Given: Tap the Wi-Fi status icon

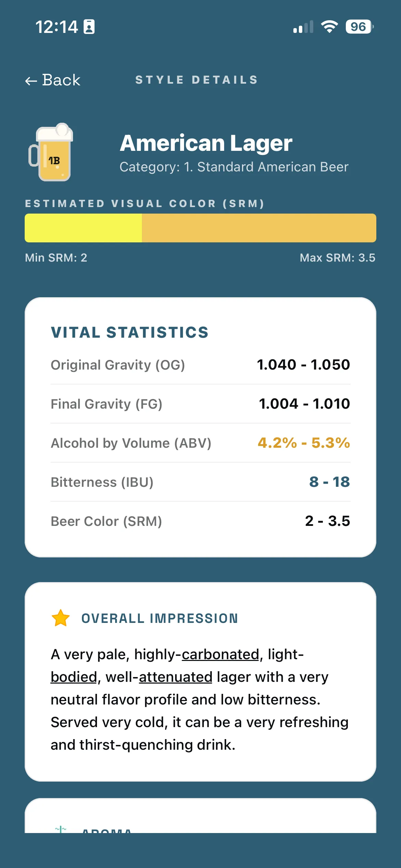Looking at the screenshot, I should (x=329, y=26).
